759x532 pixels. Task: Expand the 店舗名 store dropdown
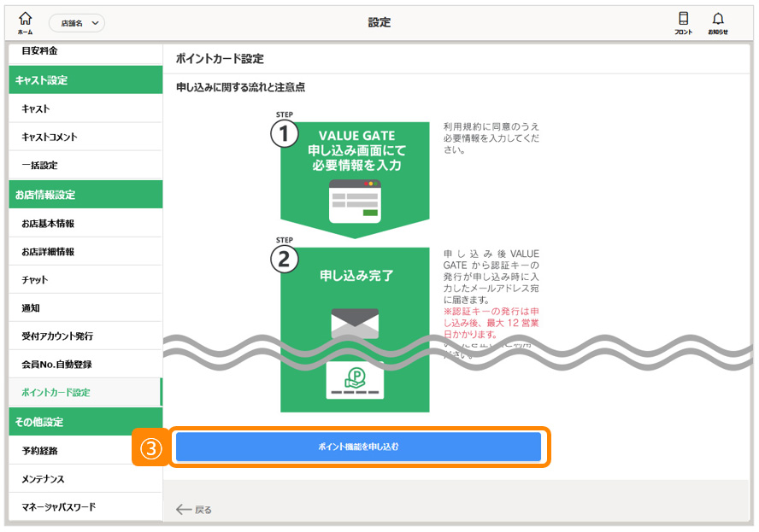click(77, 23)
